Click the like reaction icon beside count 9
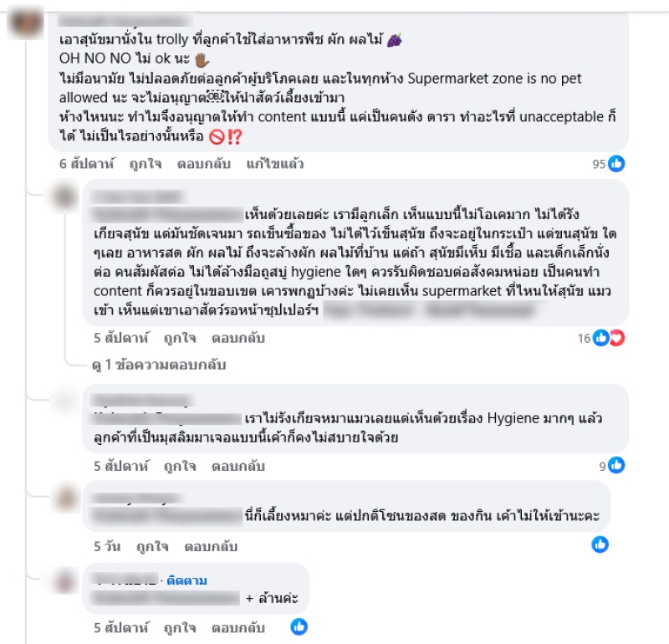Viewport: 669px width, 644px height. pyautogui.click(x=616, y=465)
